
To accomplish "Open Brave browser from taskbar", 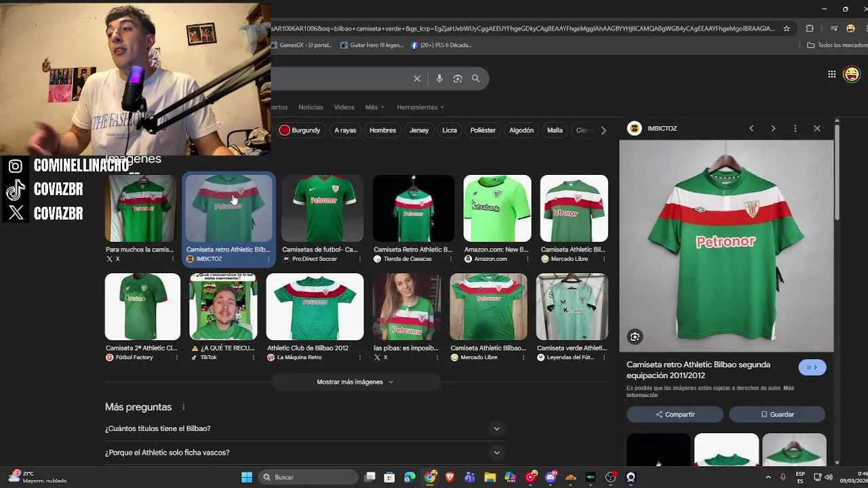I will [450, 477].
